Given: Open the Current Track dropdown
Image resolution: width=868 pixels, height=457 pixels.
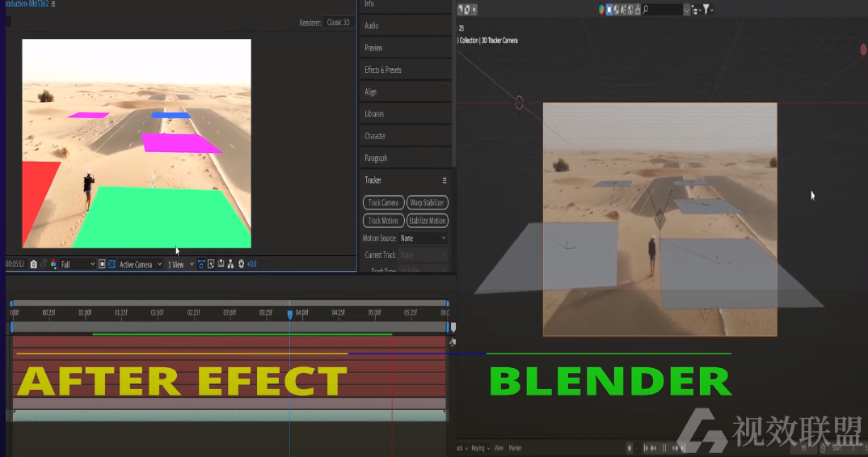Looking at the screenshot, I should [x=423, y=255].
